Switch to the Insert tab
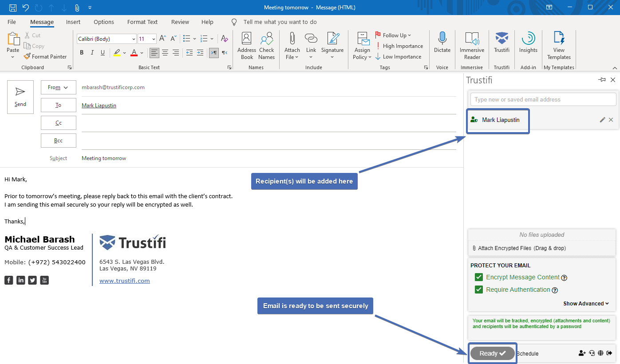Screen dimensions: 620x364 [73, 22]
